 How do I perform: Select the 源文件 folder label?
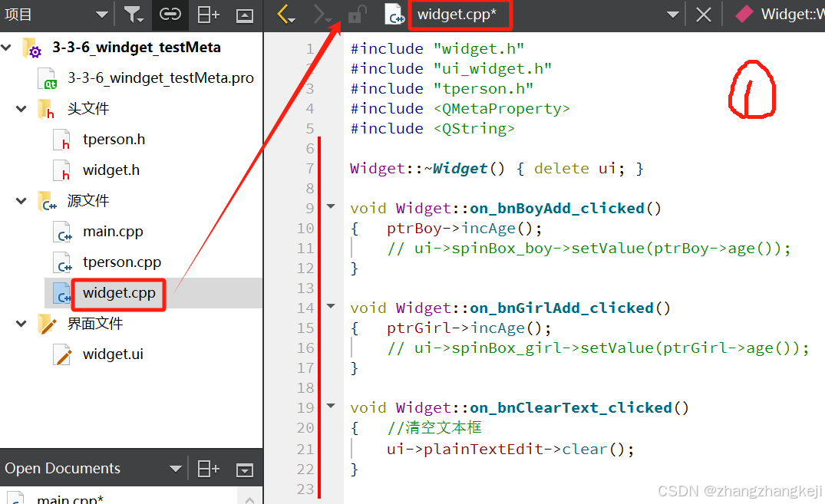pos(87,200)
